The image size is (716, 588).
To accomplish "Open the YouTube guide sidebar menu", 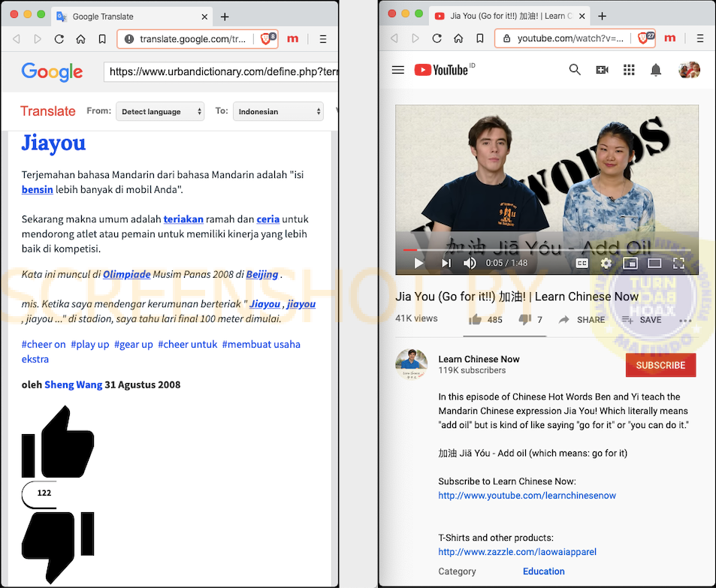I will coord(398,70).
